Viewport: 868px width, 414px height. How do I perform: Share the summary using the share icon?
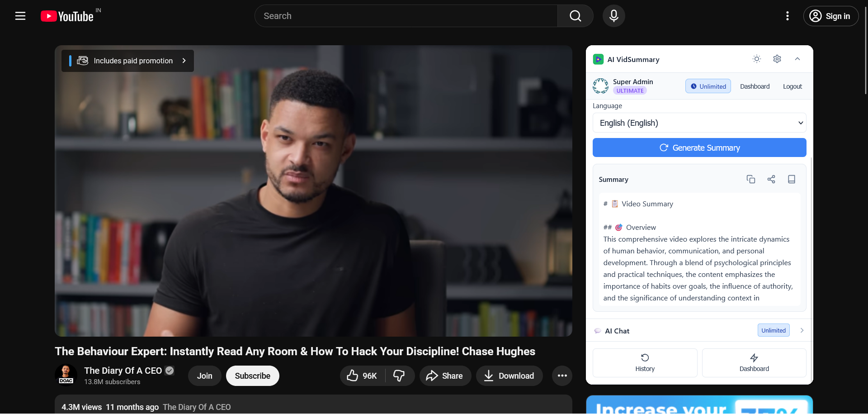pos(771,179)
